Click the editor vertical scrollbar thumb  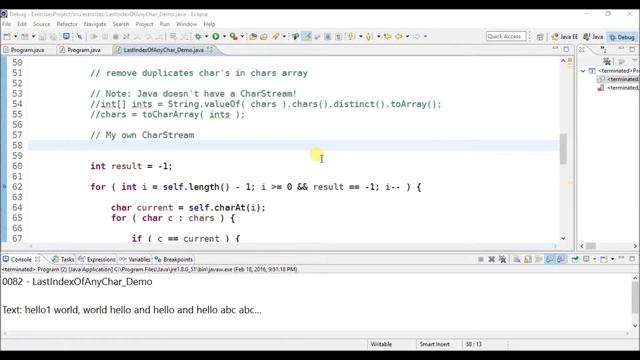tap(563, 149)
